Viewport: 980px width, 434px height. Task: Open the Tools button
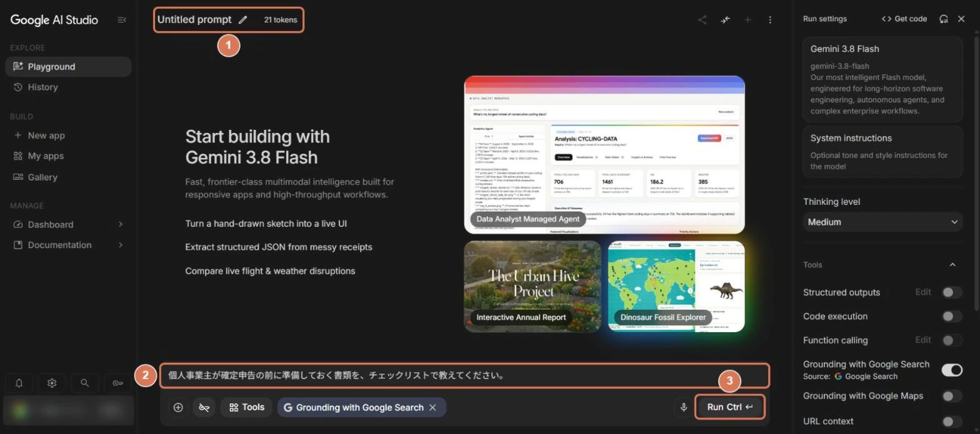point(246,407)
